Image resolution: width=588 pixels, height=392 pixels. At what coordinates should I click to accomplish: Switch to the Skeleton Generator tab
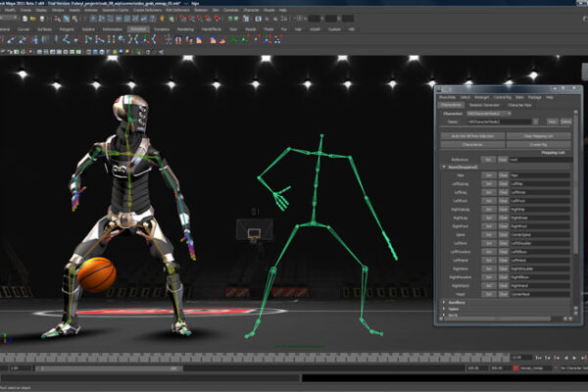tap(484, 106)
